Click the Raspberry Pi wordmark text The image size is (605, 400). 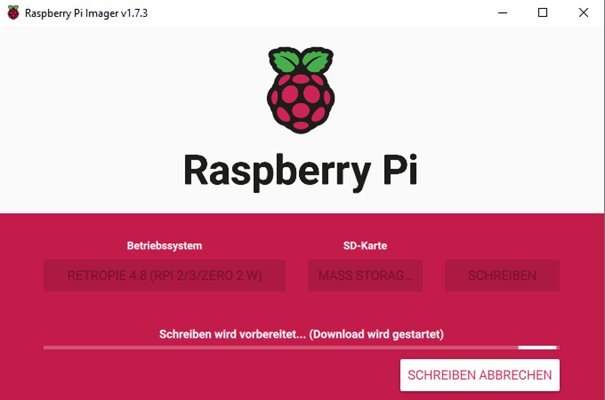301,170
